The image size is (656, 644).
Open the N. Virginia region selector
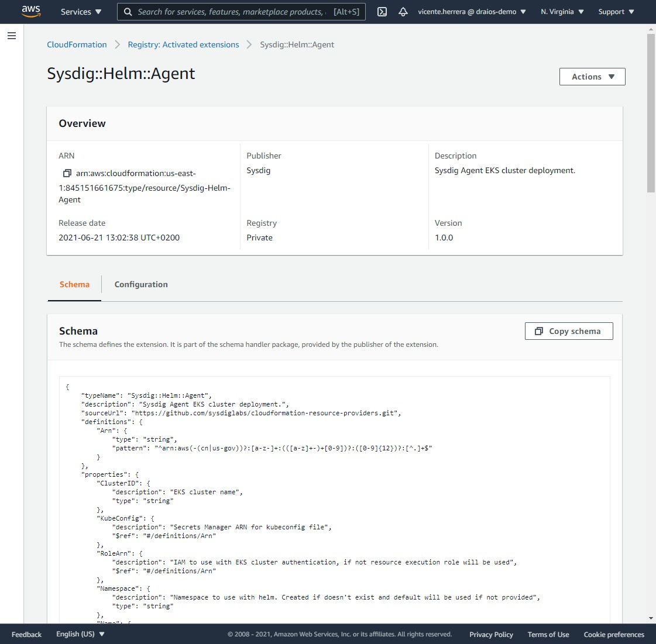coord(562,12)
